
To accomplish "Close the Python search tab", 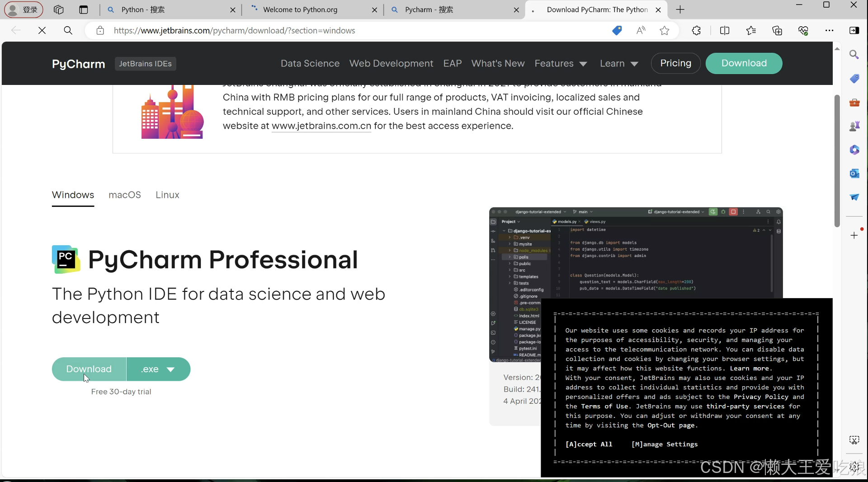I will point(232,10).
